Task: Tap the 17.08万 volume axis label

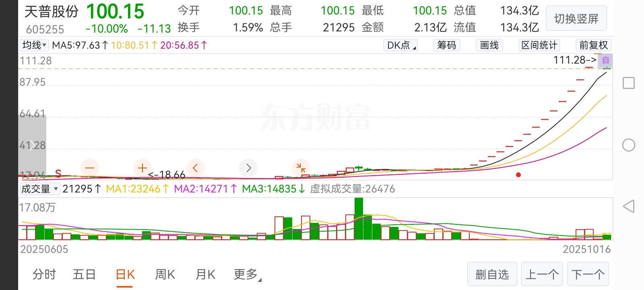Action: [x=37, y=207]
